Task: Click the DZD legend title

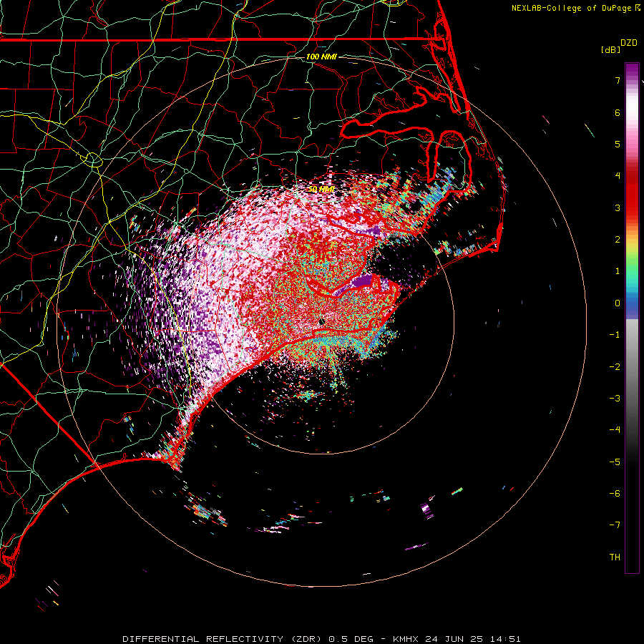Action: (629, 43)
